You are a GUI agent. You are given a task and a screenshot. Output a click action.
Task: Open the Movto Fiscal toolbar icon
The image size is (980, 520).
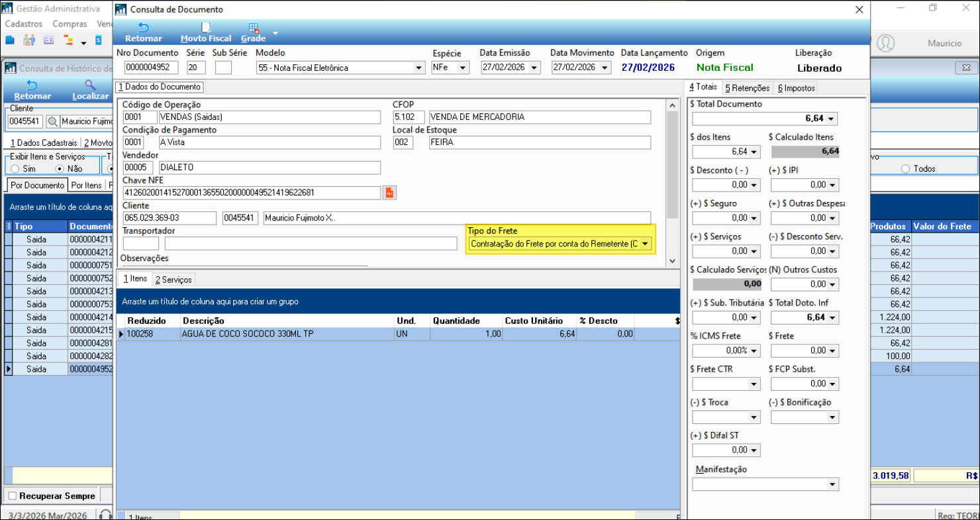click(x=206, y=28)
